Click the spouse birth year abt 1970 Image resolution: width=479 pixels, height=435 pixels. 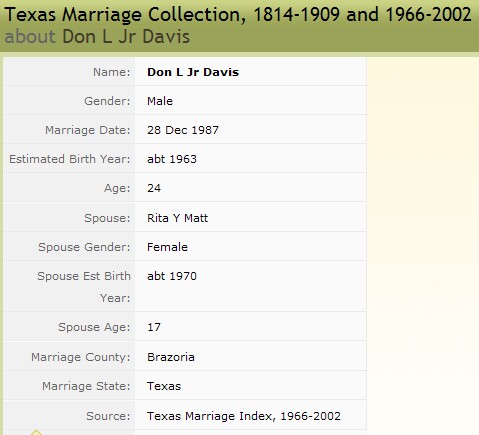click(x=172, y=276)
